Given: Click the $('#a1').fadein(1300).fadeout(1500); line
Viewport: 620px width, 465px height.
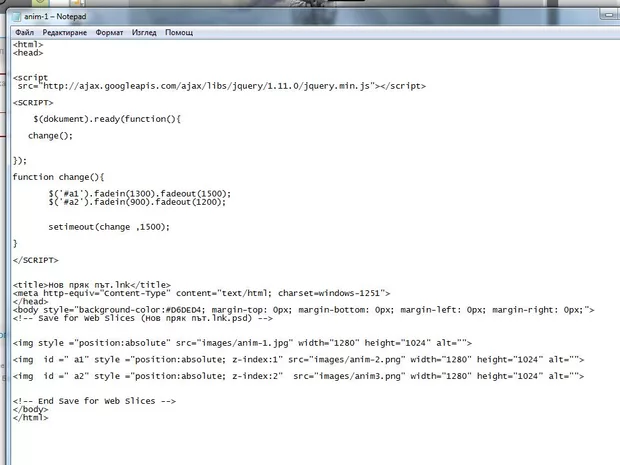Looking at the screenshot, I should pos(140,194).
